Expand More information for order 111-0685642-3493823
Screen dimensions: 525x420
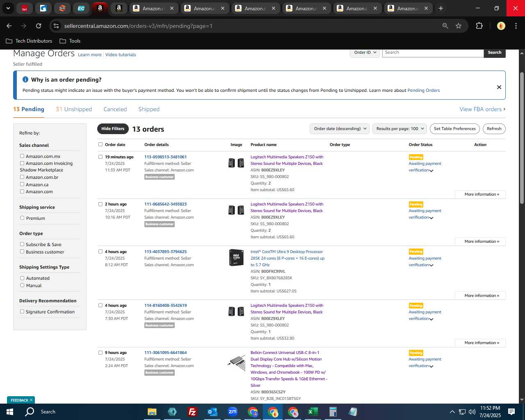[481, 242]
